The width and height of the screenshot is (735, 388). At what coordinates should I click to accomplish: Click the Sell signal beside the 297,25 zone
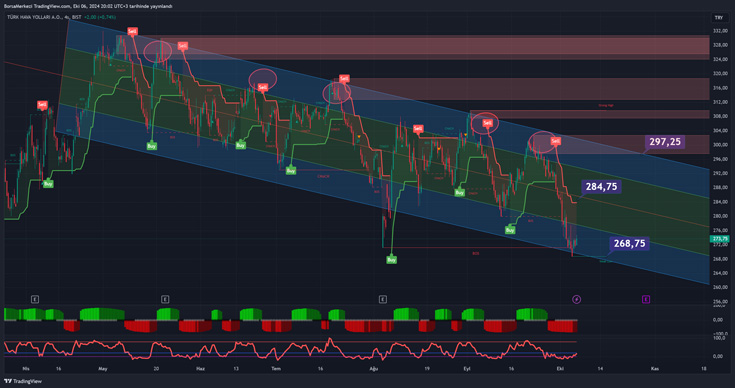[555, 141]
